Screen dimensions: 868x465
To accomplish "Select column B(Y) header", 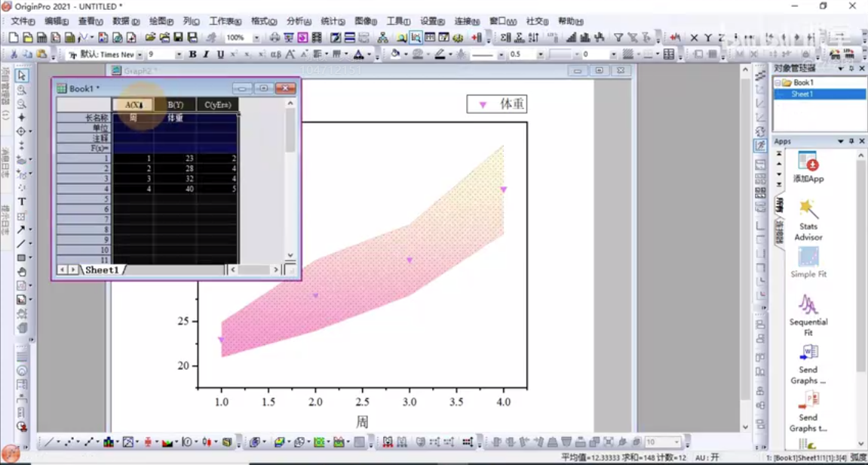I will pos(175,105).
